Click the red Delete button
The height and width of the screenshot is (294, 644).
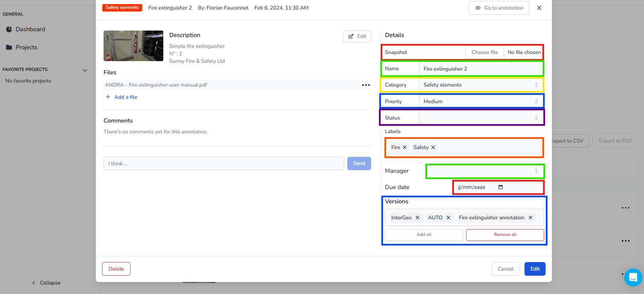coord(116,269)
